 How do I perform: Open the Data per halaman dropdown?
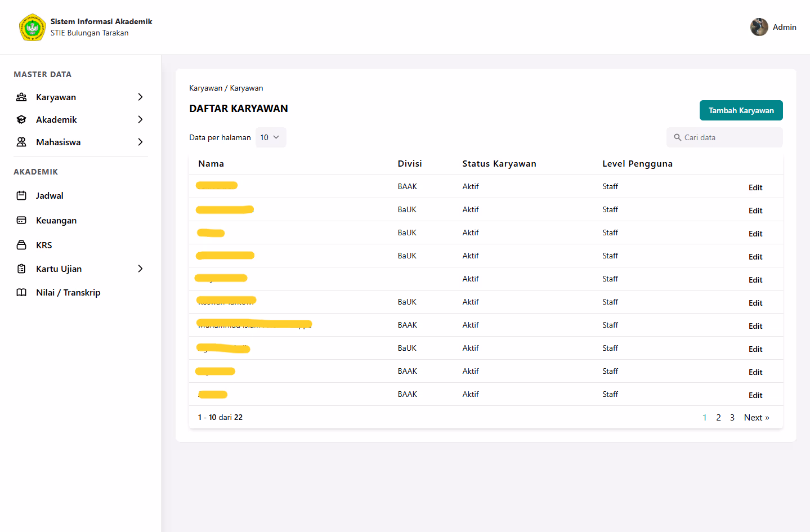click(271, 137)
